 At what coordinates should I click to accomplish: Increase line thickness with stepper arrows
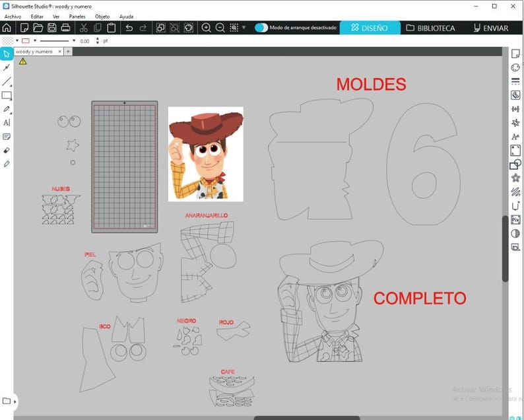click(97, 39)
